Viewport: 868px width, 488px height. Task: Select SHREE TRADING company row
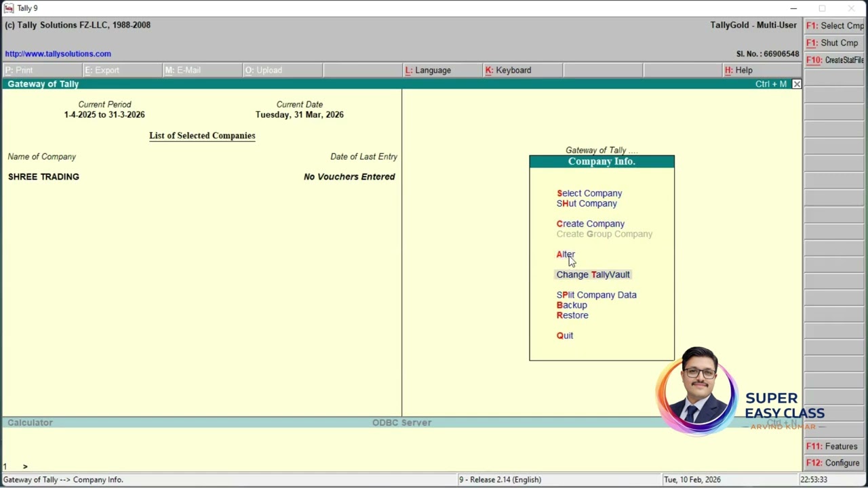(x=201, y=177)
